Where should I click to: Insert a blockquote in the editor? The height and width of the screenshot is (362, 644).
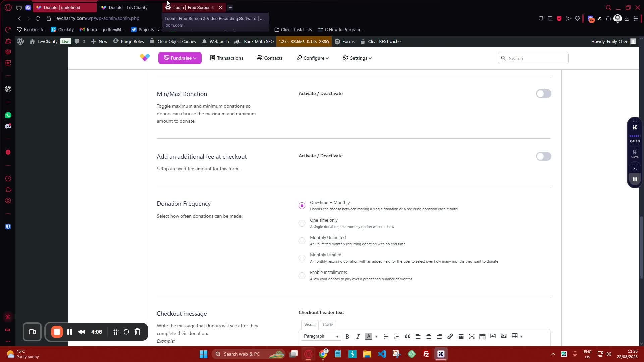coord(407,336)
